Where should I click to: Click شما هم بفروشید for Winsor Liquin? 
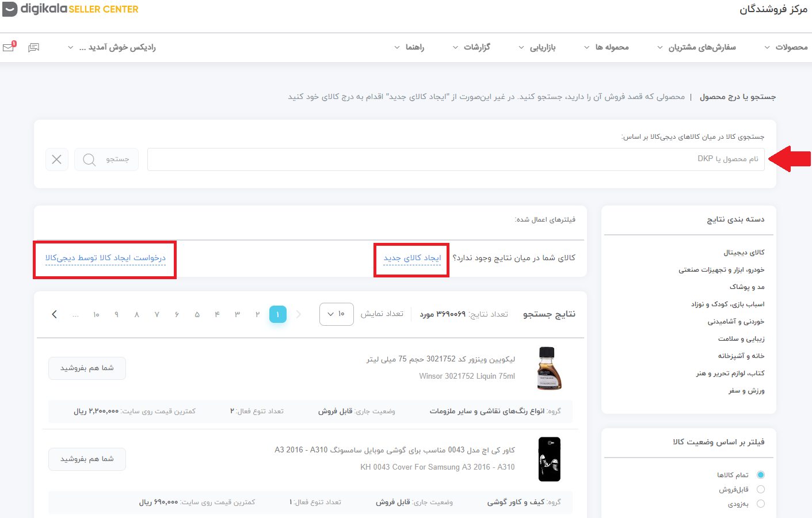coord(87,368)
